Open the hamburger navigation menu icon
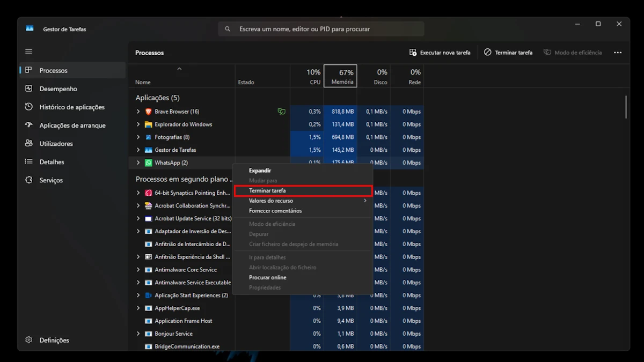644x362 pixels. (x=29, y=52)
